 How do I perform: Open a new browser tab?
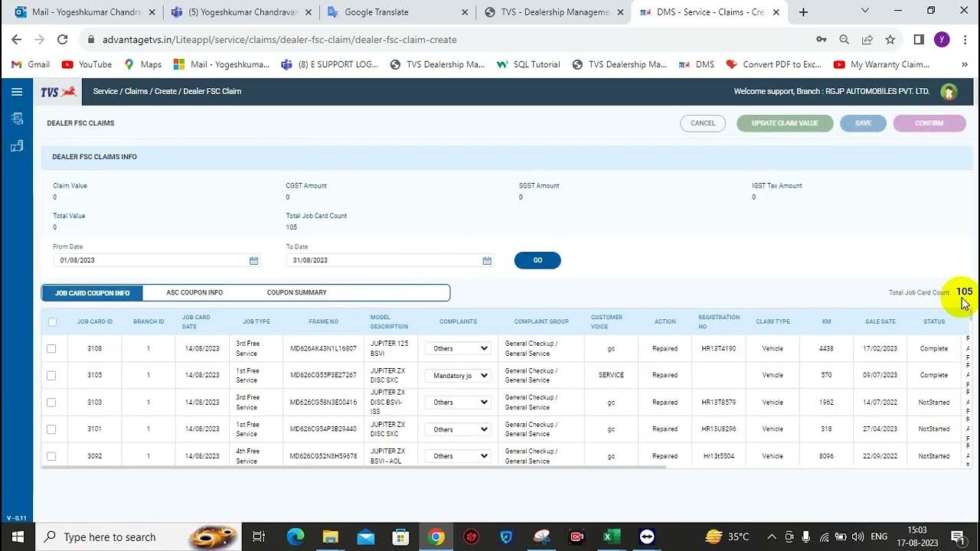pos(803,12)
